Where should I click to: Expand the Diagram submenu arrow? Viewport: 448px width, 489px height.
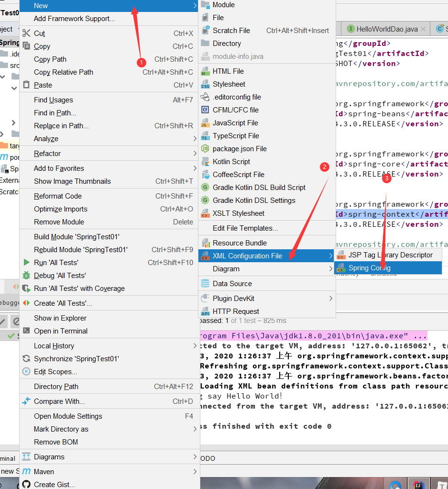330,268
